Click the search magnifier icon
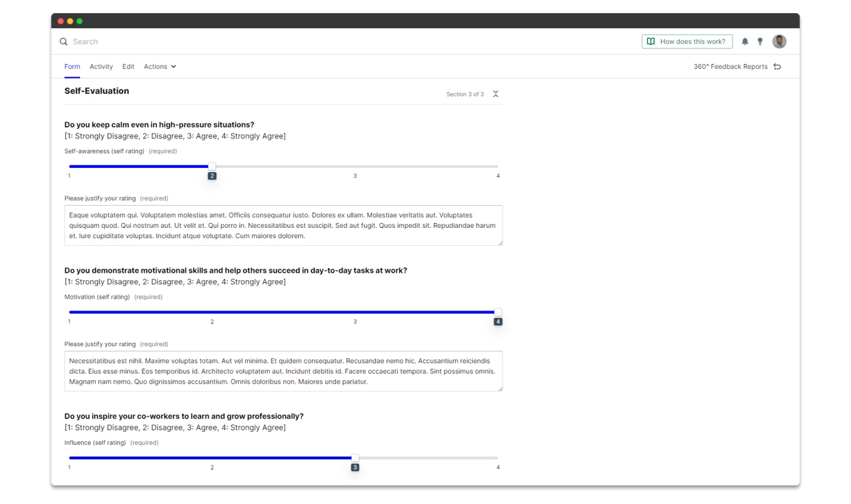 coord(64,41)
